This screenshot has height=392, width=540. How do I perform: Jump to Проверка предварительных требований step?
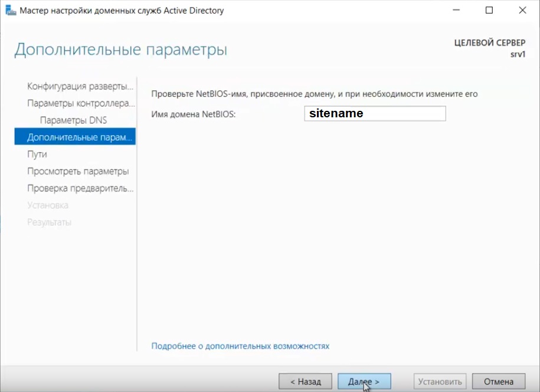[80, 189]
